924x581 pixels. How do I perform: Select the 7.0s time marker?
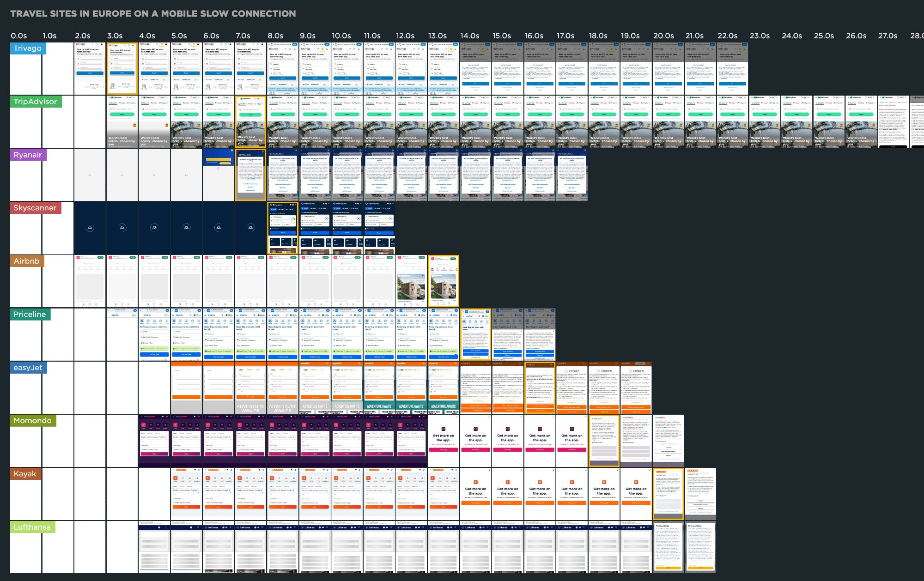click(243, 36)
